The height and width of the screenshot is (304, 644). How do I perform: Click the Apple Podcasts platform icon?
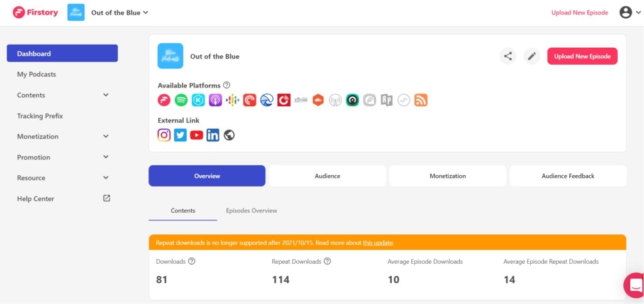(215, 100)
